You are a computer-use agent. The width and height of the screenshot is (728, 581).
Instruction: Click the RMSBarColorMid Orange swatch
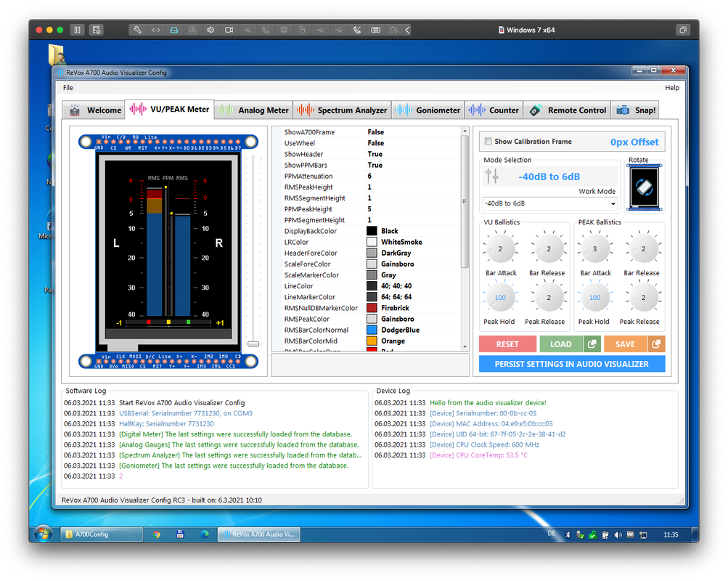tap(372, 341)
